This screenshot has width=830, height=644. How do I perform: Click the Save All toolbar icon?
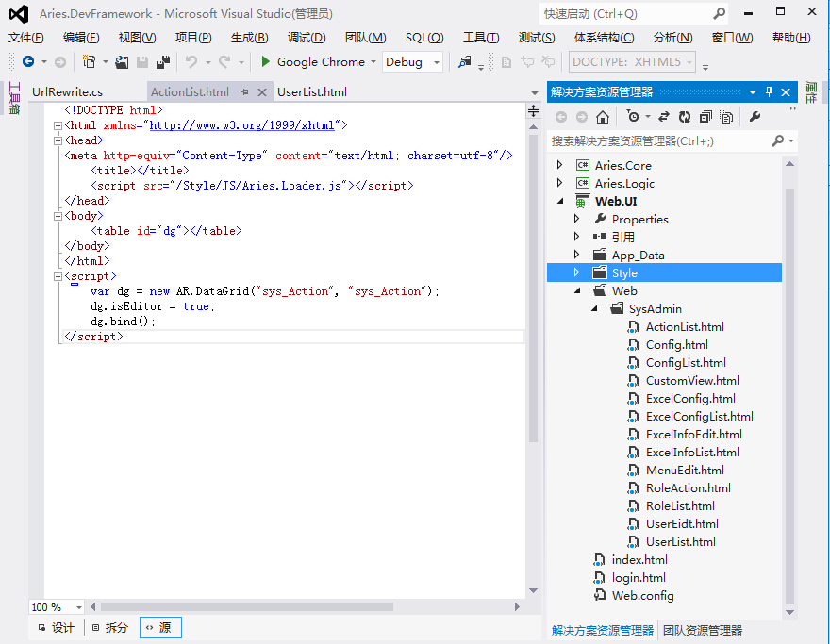(x=163, y=62)
